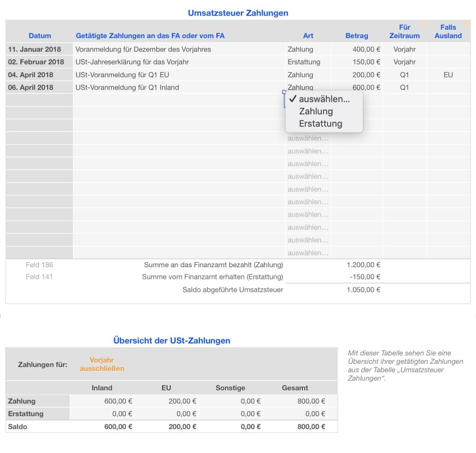Open the Vorjahr ausschließen dropdown
476x453 pixels.
click(x=102, y=364)
